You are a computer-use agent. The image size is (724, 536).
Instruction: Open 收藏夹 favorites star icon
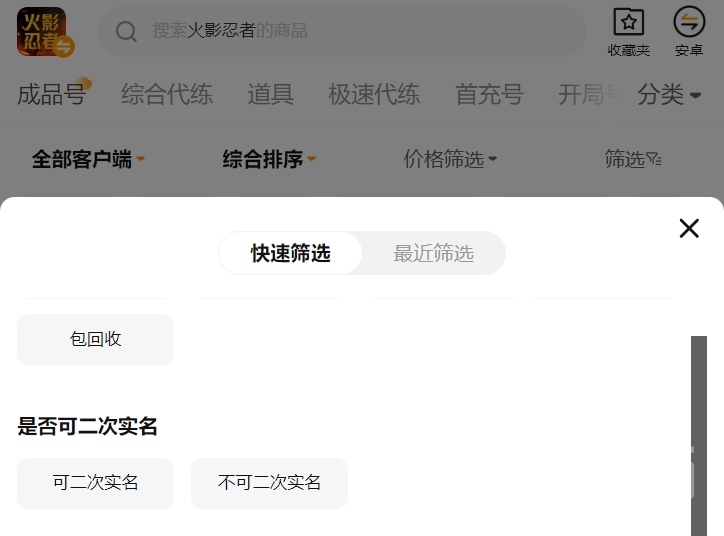coord(629,23)
